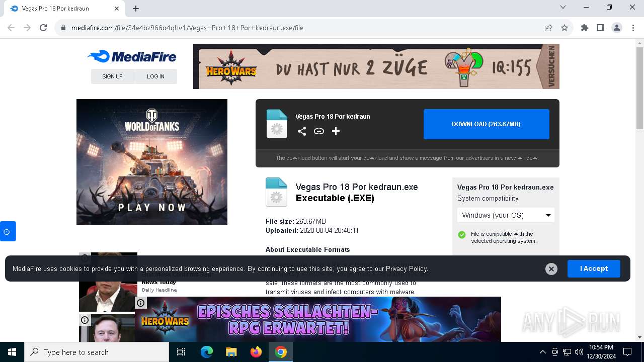Click ad info icon on Elon Musk news ad
The height and width of the screenshot is (362, 644).
point(85,320)
